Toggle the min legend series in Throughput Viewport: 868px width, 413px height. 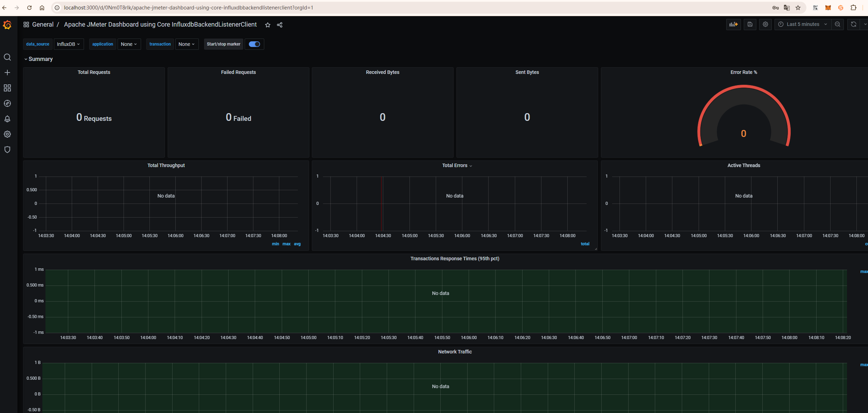pyautogui.click(x=275, y=244)
